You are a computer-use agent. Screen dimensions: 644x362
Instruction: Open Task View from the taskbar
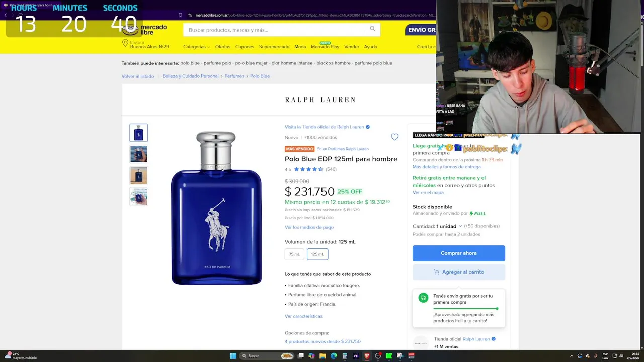[301, 356]
